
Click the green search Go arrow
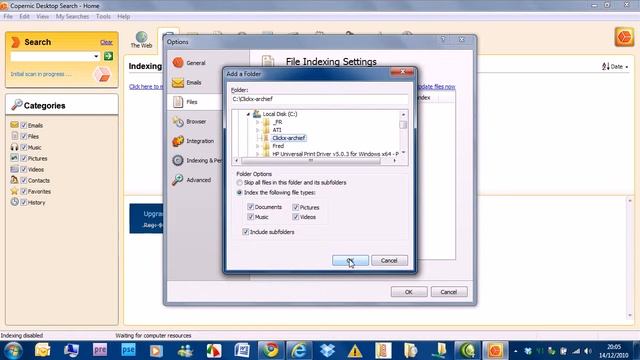coord(108,56)
